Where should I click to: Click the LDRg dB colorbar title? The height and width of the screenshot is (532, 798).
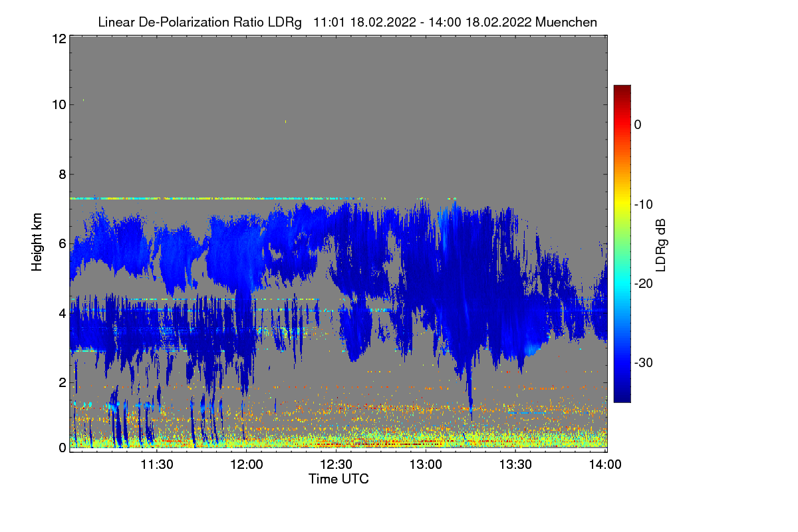tap(661, 243)
